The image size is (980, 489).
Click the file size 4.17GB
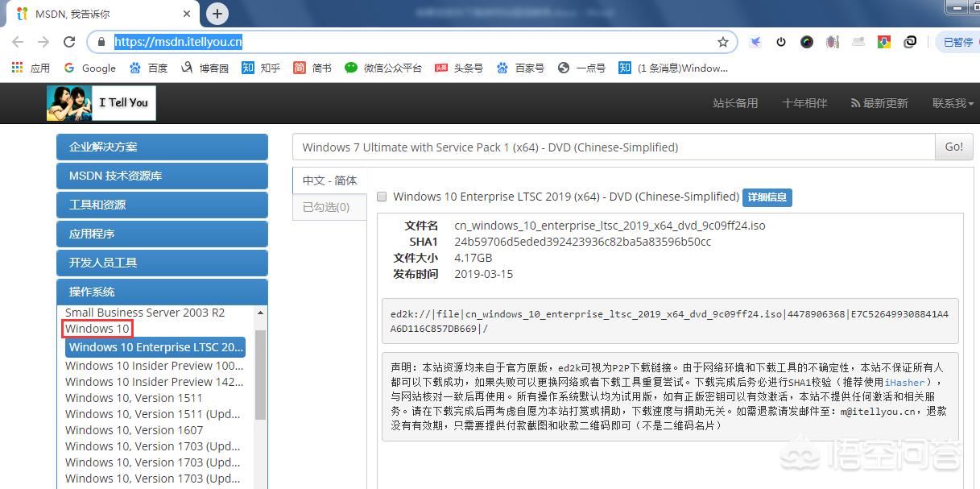tap(473, 258)
